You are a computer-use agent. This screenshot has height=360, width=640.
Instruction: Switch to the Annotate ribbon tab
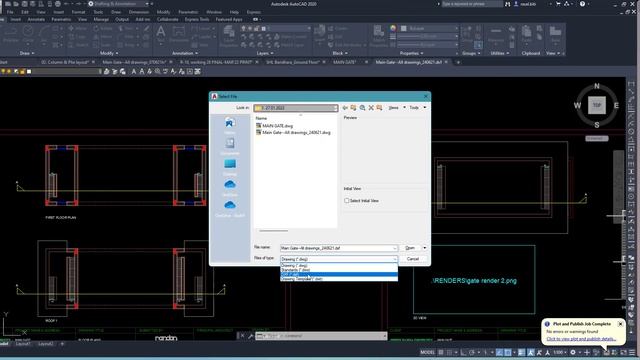(x=36, y=19)
